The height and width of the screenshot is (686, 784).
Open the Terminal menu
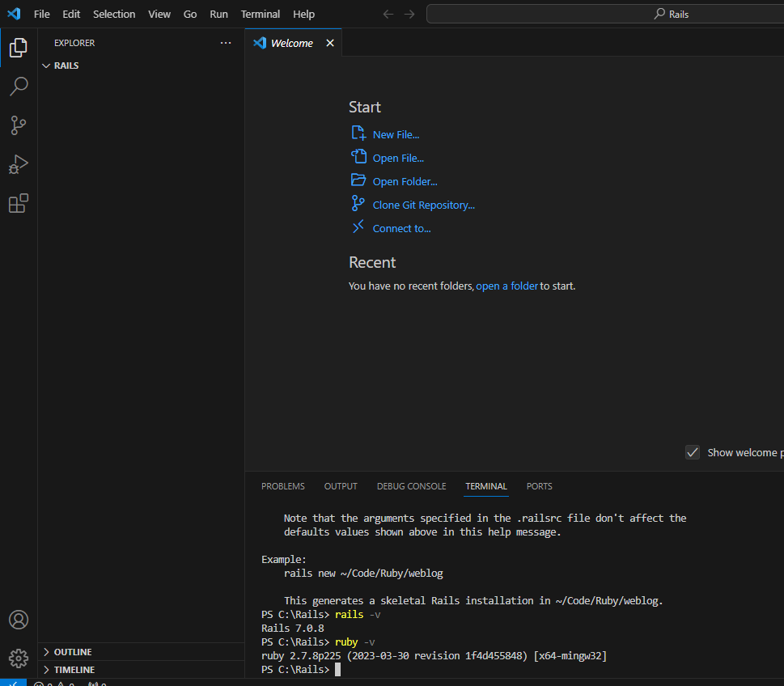[x=260, y=14]
